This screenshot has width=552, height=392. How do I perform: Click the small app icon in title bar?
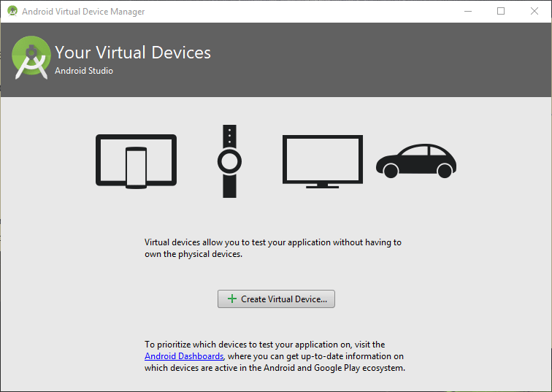click(x=12, y=11)
